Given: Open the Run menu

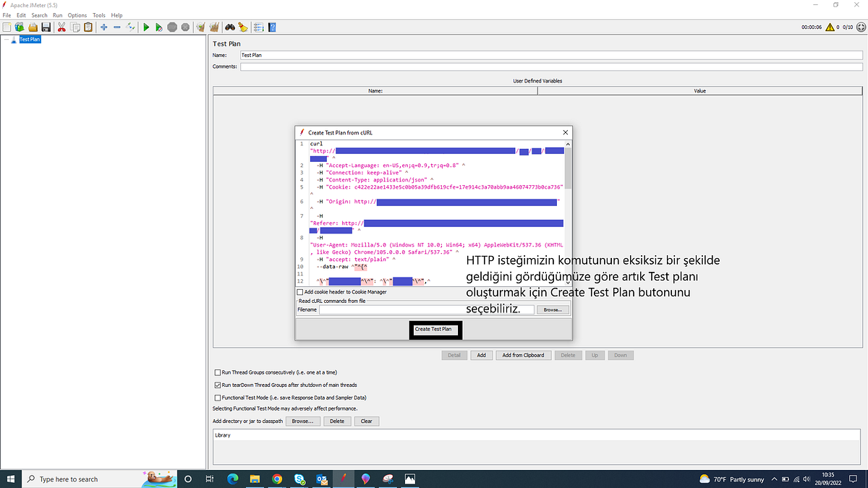Looking at the screenshot, I should point(57,14).
